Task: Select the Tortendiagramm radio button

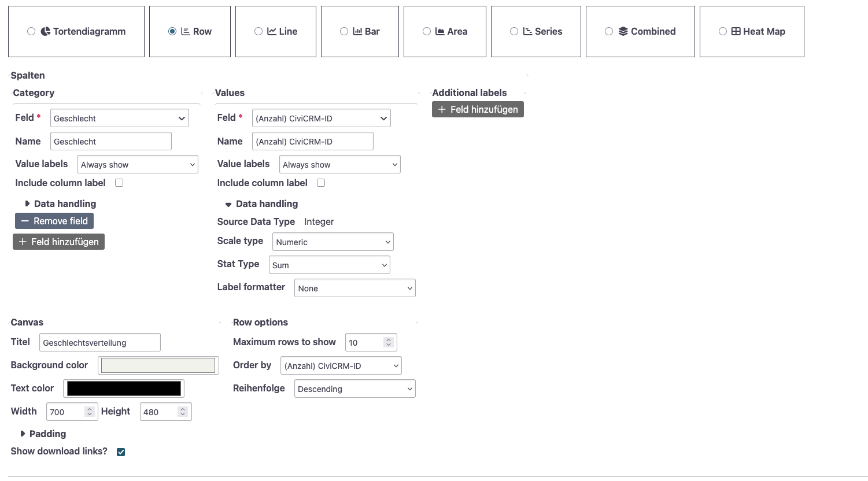Action: (31, 31)
